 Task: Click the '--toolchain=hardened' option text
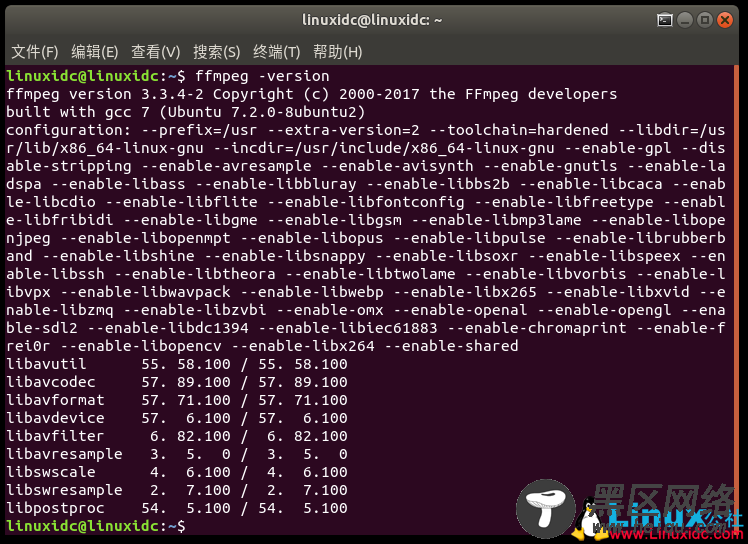pos(519,130)
